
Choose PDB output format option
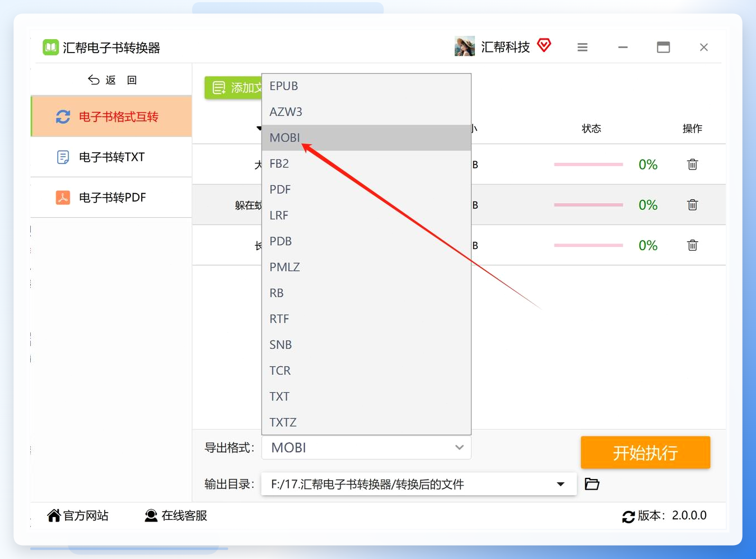tap(366, 241)
